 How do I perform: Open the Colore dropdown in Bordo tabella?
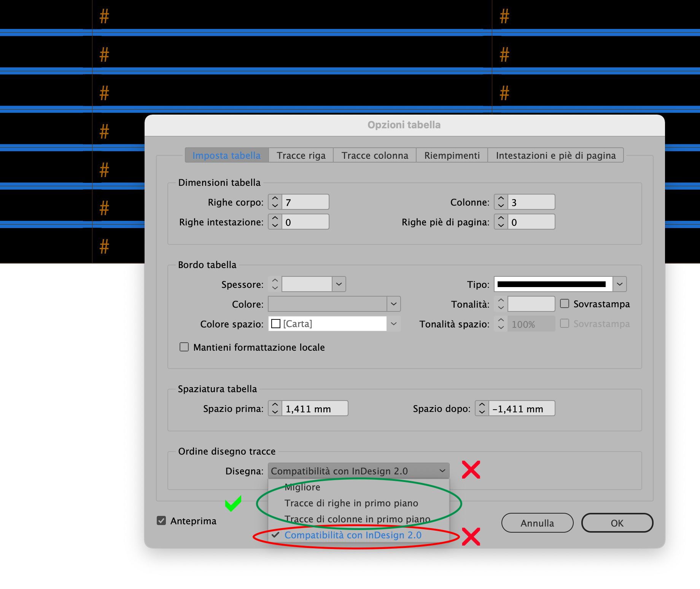[393, 304]
